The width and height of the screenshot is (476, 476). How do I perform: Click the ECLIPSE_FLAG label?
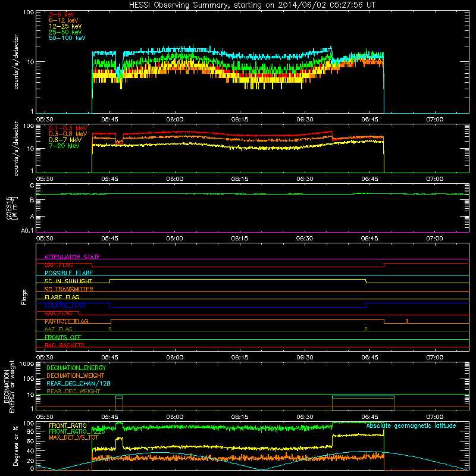coord(65,305)
